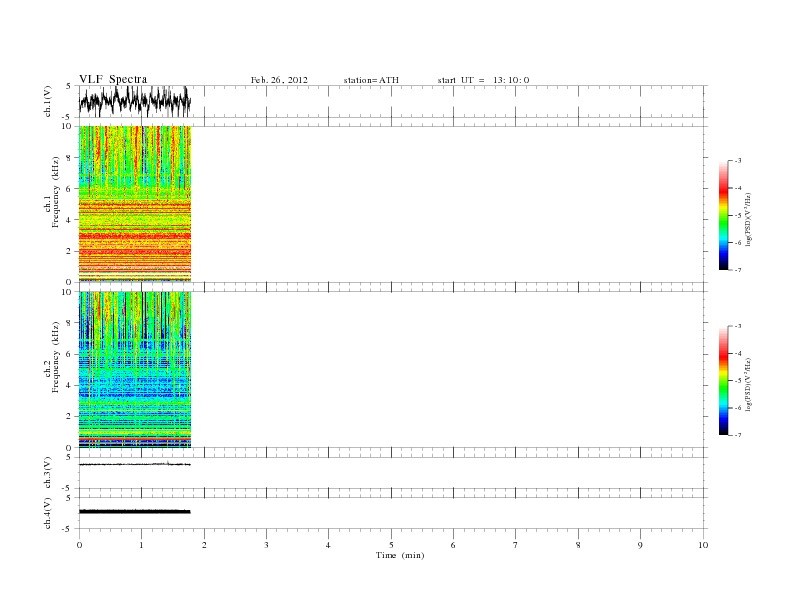This screenshot has height=612, width=792.
Task: Click the ch.1 spectrogram image
Action: pos(135,203)
